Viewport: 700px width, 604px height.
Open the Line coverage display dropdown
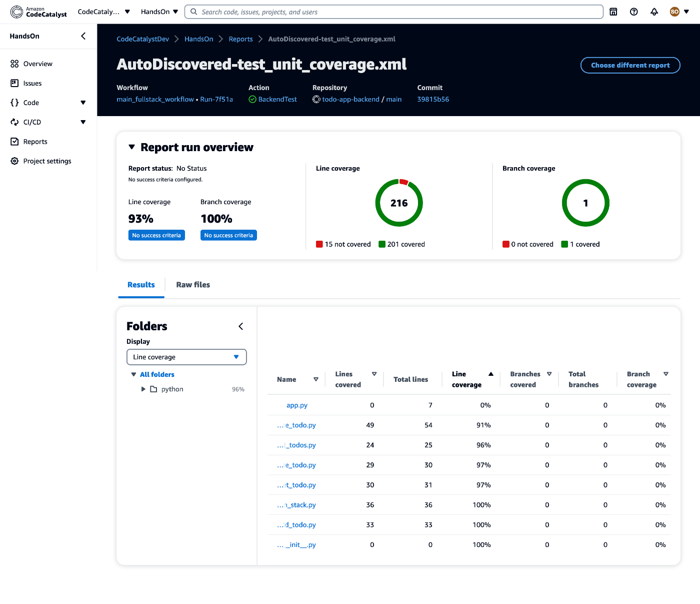(186, 357)
